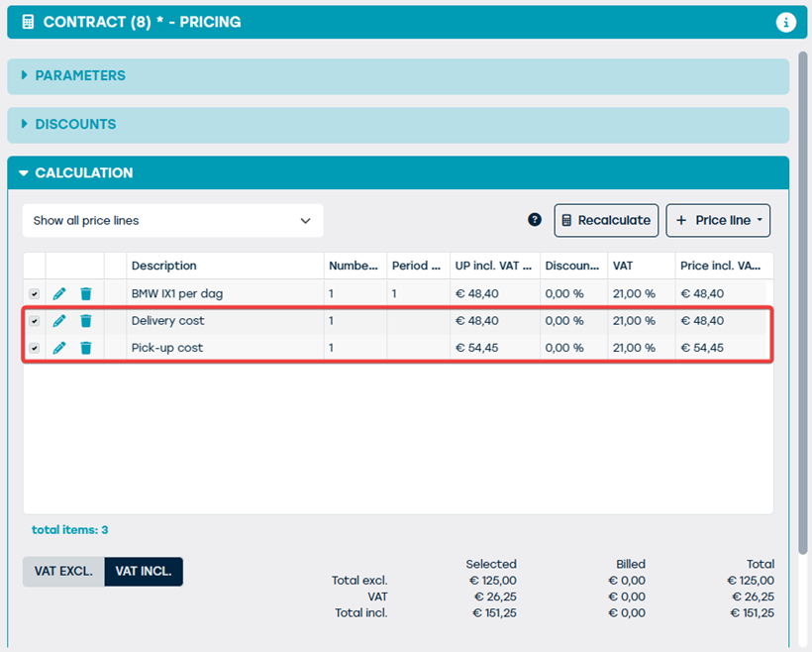Image resolution: width=812 pixels, height=652 pixels.
Task: Edit the BMW IX1 per dag line
Action: point(59,294)
